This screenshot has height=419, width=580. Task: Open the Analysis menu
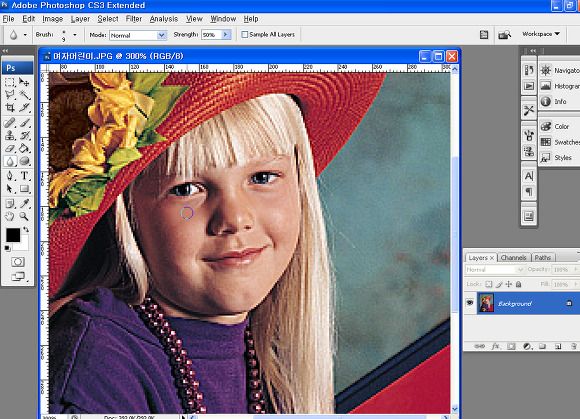point(163,19)
